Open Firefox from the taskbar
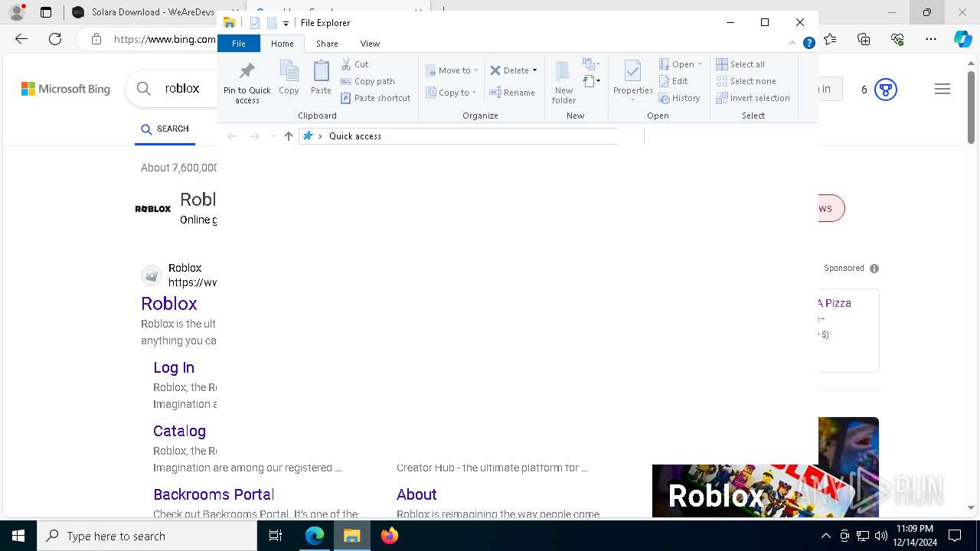Image resolution: width=980 pixels, height=551 pixels. point(390,536)
